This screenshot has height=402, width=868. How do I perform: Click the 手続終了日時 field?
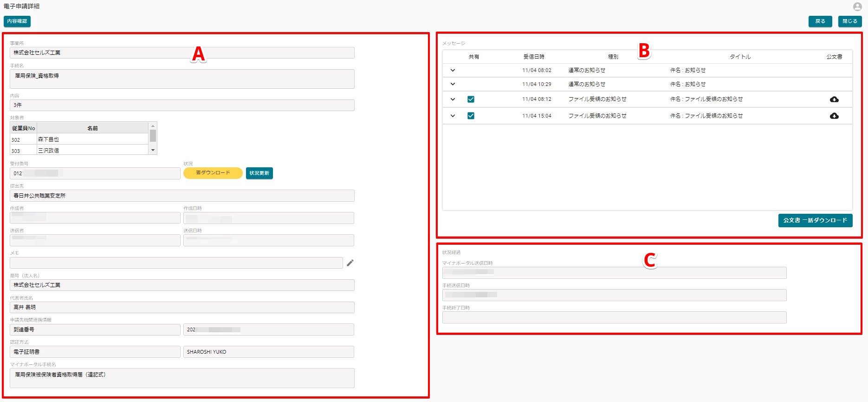click(615, 317)
